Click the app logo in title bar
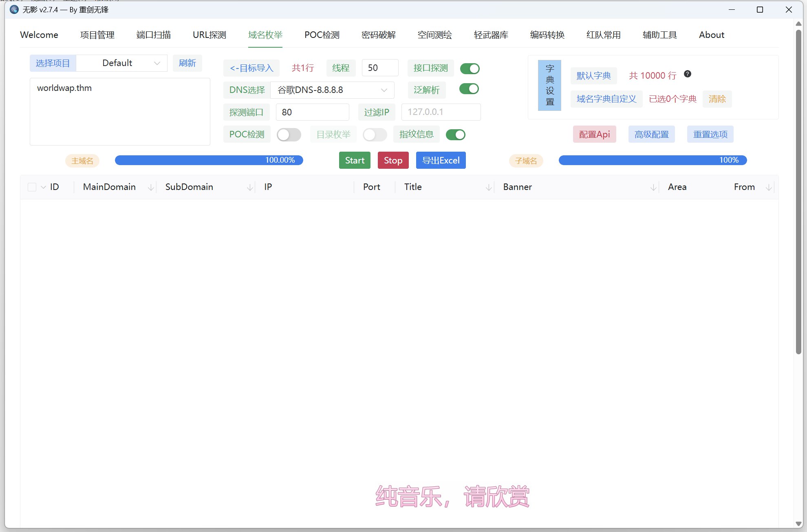 click(x=14, y=9)
